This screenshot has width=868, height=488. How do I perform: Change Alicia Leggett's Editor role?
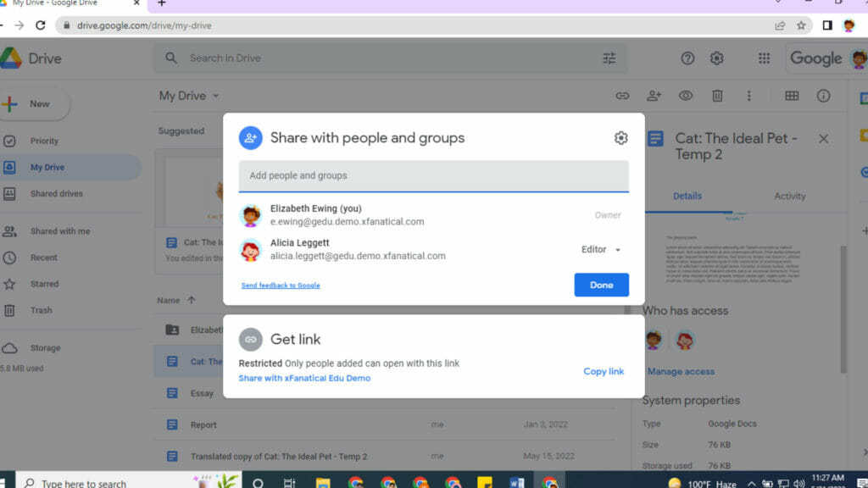coord(600,249)
